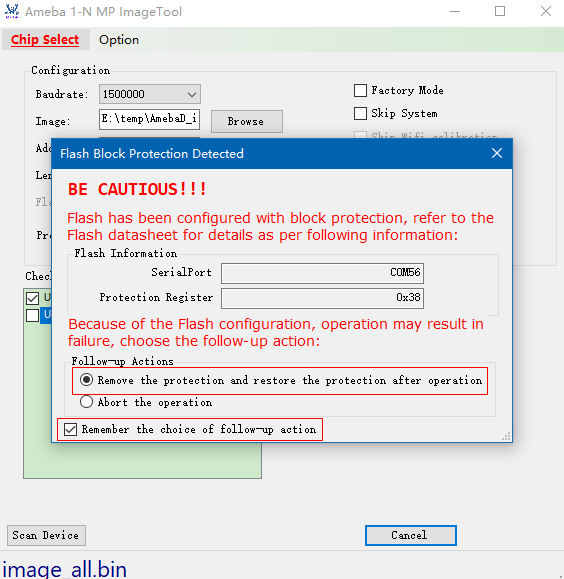Enable the Factory Mode checkbox
Image resolution: width=564 pixels, height=579 pixels.
tap(360, 90)
